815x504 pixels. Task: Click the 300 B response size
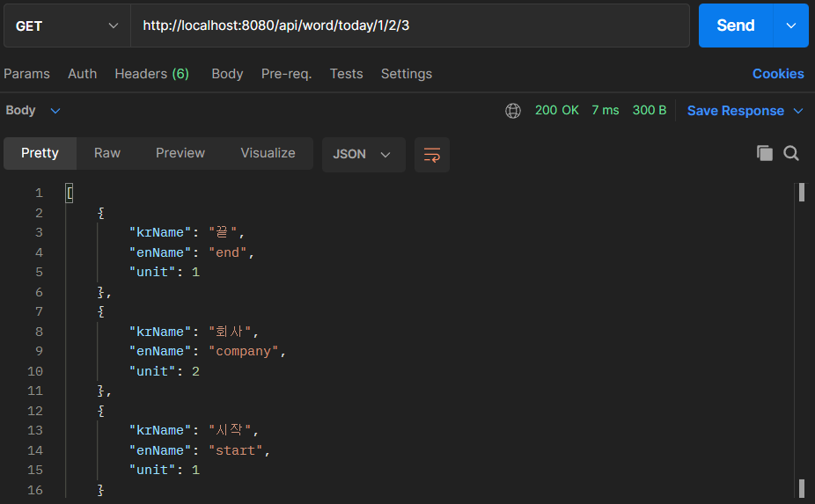click(x=650, y=110)
